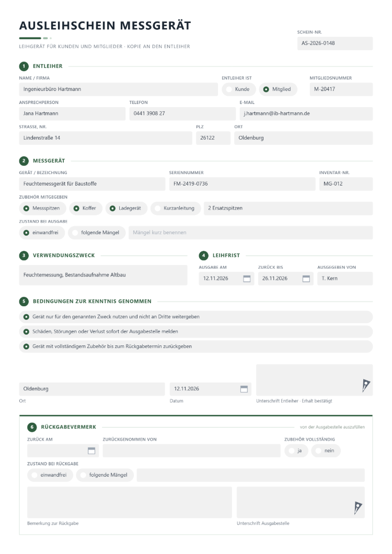Screen dimensions: 392x554
Task: Choose folgende Mängel under Zustand bei Ausgabe
Action: (x=97, y=233)
